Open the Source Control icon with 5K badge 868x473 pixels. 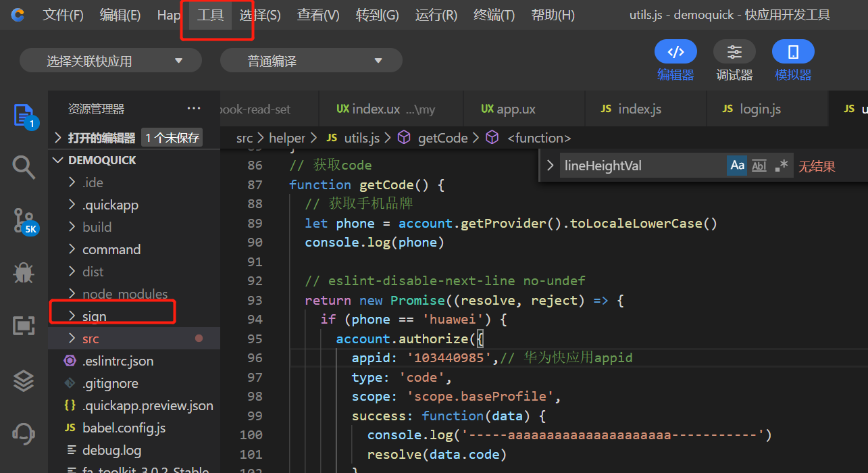pos(24,220)
